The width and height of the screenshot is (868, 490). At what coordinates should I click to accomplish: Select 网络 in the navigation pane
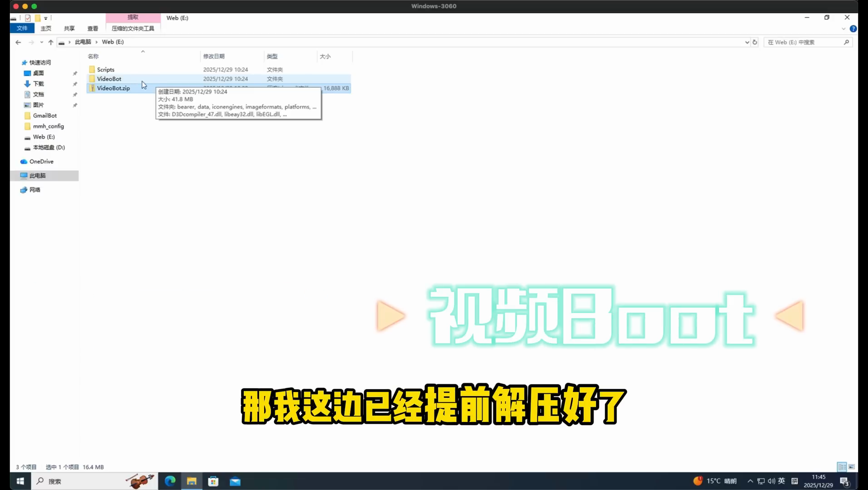pos(35,190)
